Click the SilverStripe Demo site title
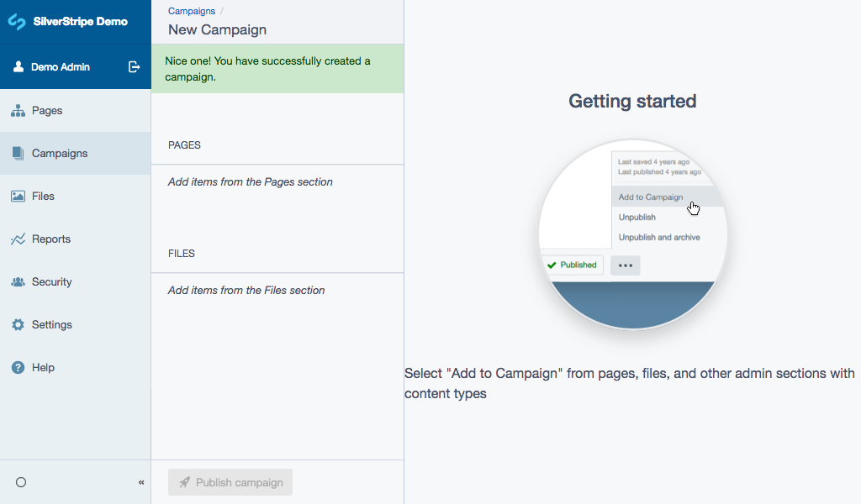This screenshot has width=861, height=504. 81,22
